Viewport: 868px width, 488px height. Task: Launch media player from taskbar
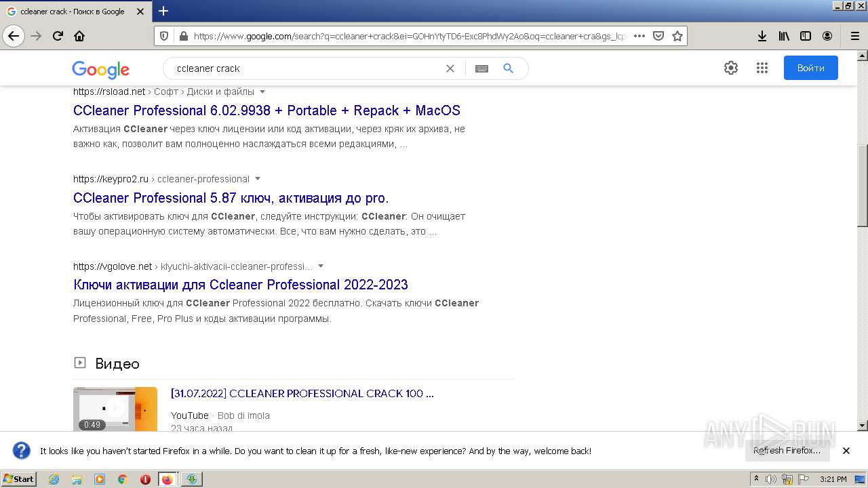point(100,479)
